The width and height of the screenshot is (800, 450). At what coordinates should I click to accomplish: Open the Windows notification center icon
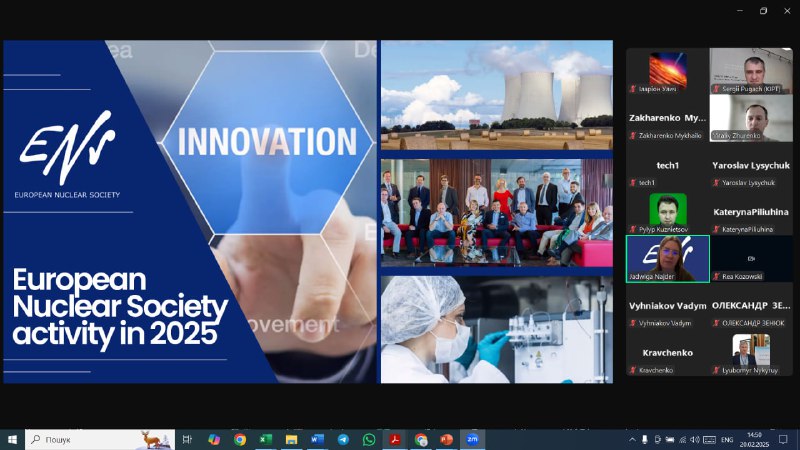(783, 439)
